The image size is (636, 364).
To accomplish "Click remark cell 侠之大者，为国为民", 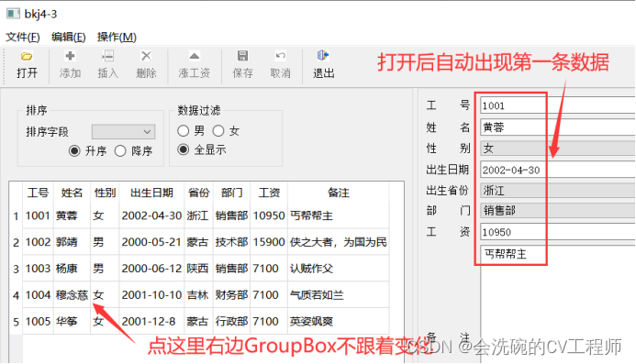I will [x=339, y=242].
